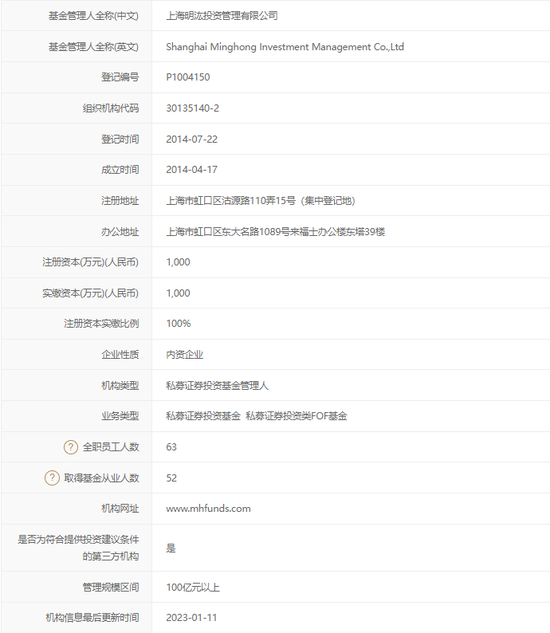550x633 pixels.
Task: Select the registration number P1004150
Action: point(188,77)
